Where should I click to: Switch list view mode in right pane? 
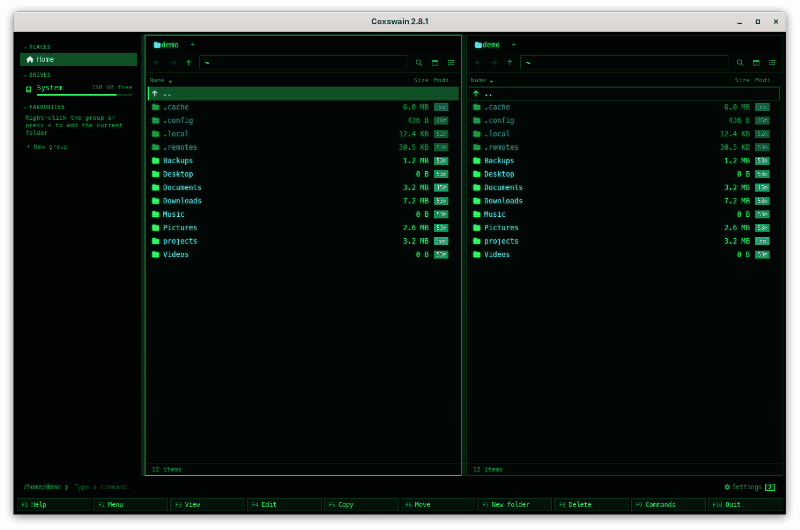click(x=772, y=63)
